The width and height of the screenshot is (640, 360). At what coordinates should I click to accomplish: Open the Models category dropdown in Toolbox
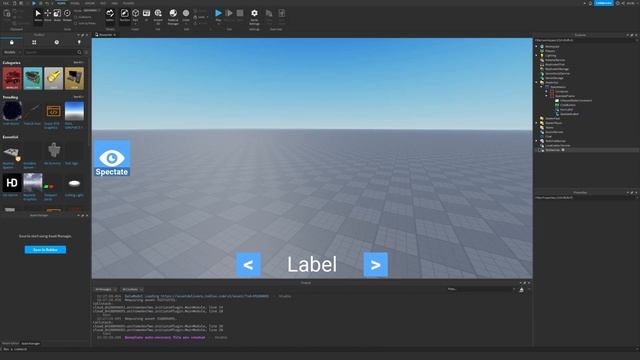point(12,52)
